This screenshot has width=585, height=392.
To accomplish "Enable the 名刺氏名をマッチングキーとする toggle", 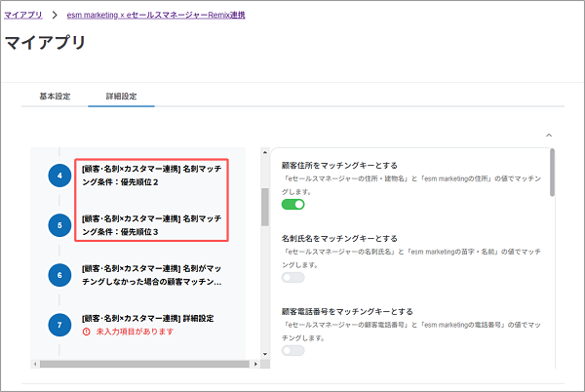I will coord(292,277).
